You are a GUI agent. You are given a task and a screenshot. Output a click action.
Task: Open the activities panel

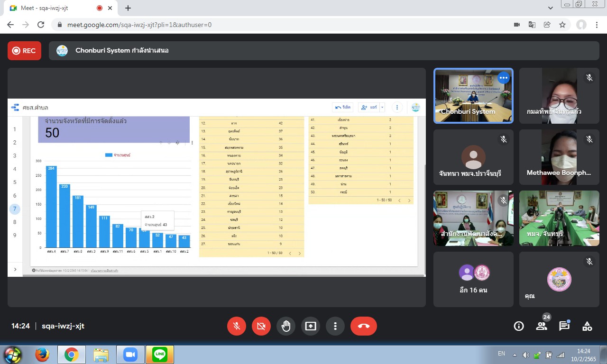[587, 326]
